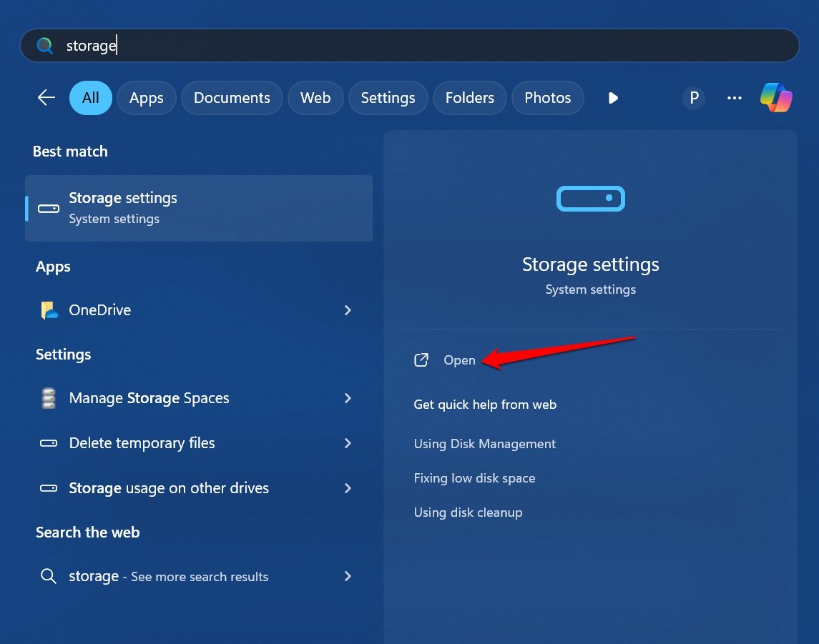Switch to the Documents filter tab
Image resolution: width=819 pixels, height=644 pixels.
point(232,98)
